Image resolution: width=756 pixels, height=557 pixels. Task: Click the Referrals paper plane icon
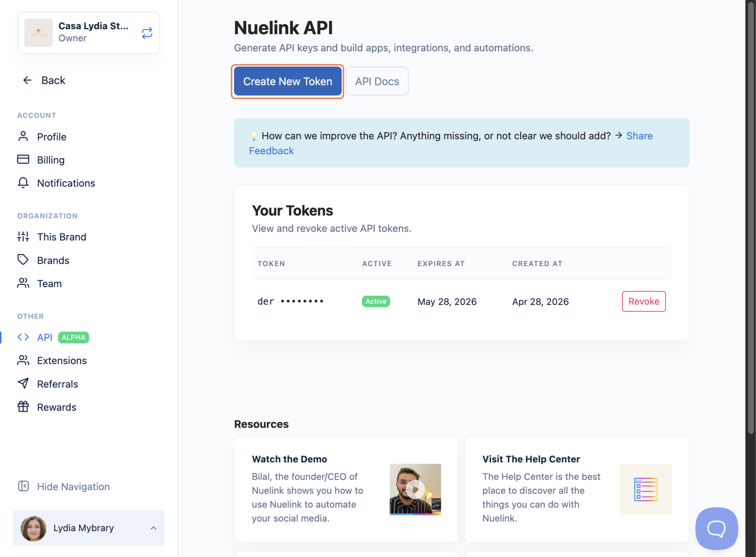23,384
